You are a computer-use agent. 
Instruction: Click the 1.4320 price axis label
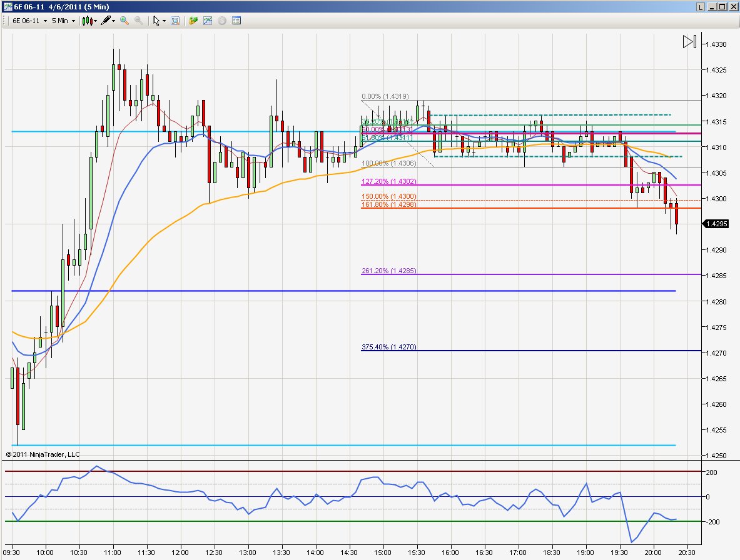pos(716,96)
